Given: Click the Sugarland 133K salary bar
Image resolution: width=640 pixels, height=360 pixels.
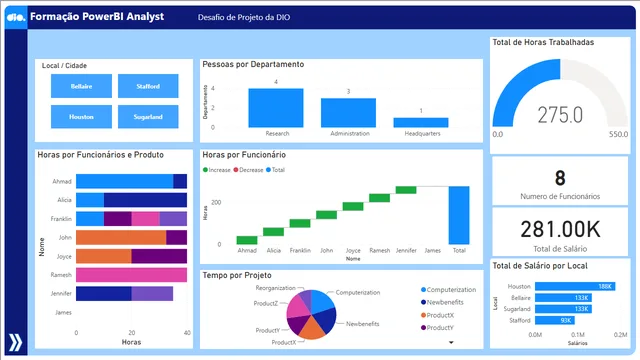Looking at the screenshot, I should [x=563, y=309].
